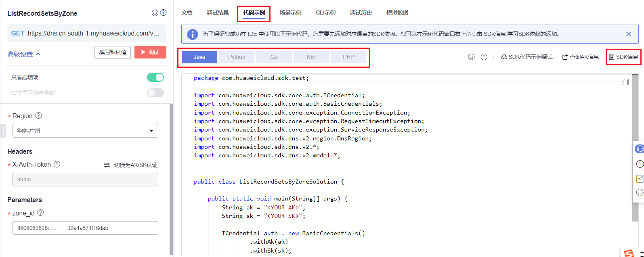
Task: Select the Python code language tab
Action: point(237,57)
